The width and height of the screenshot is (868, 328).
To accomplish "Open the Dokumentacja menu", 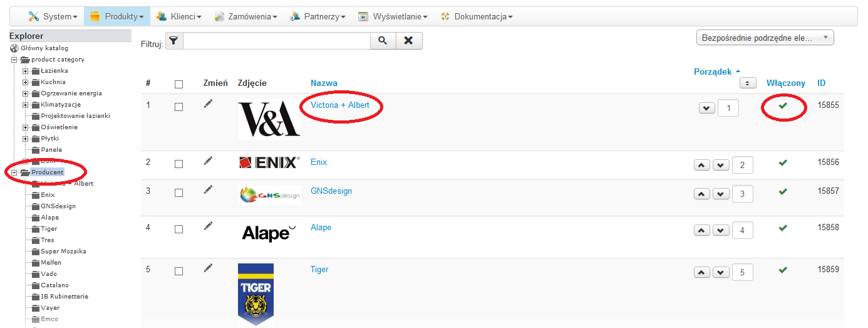I will (476, 16).
